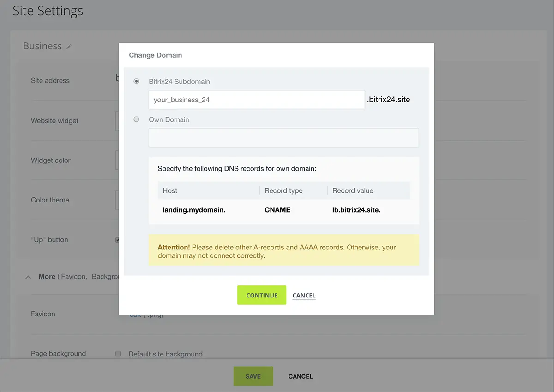Focus the empty Own Domain text field
The image size is (554, 392).
coord(283,137)
